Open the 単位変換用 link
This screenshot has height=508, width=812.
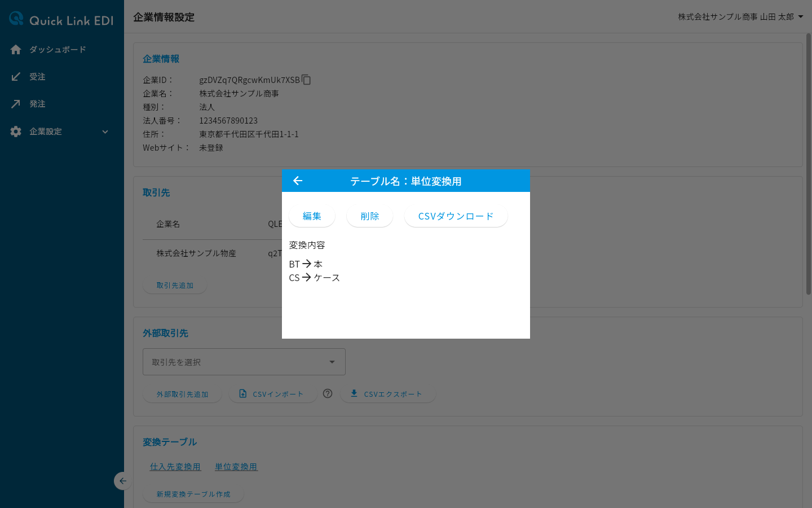pos(236,467)
